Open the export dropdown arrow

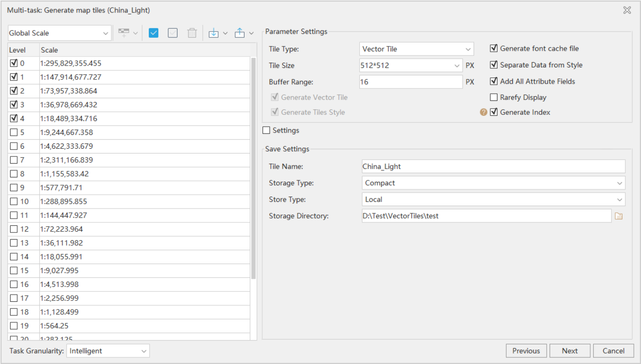point(251,33)
